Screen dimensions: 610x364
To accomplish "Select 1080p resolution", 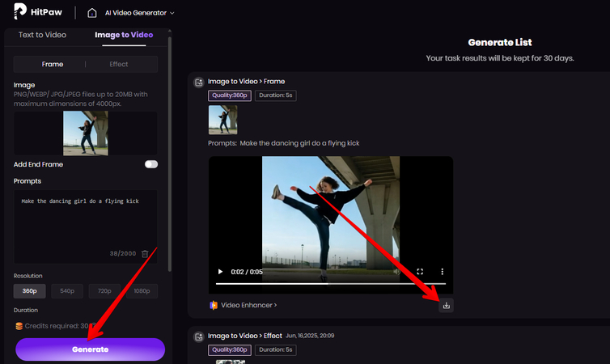I will coord(142,291).
